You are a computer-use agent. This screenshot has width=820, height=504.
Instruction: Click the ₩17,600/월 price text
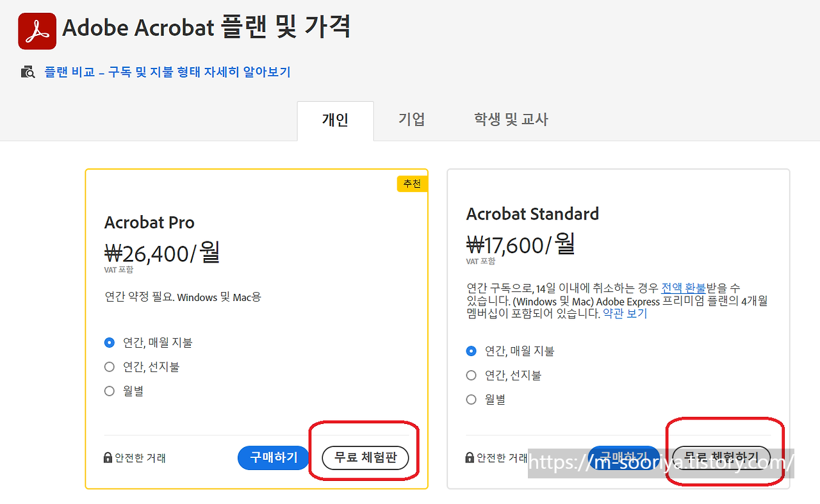521,244
